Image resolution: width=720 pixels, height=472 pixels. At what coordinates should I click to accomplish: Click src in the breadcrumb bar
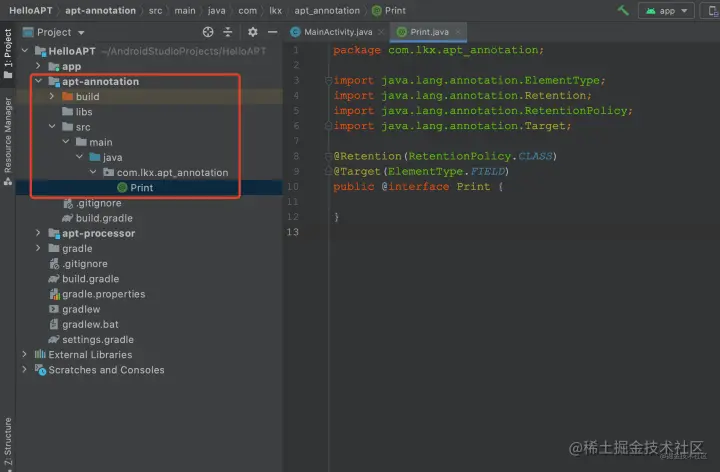pos(155,10)
